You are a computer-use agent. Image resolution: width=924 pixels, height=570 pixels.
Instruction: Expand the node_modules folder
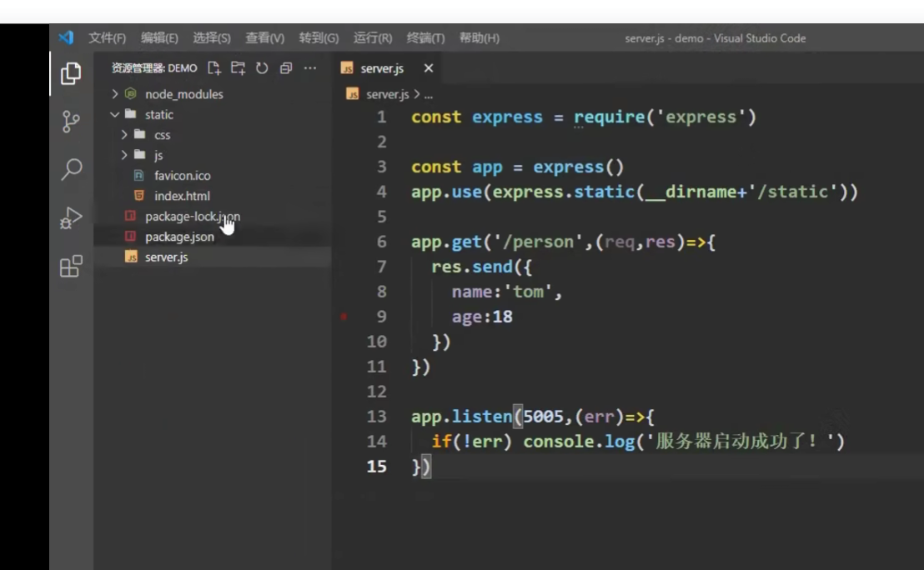115,94
